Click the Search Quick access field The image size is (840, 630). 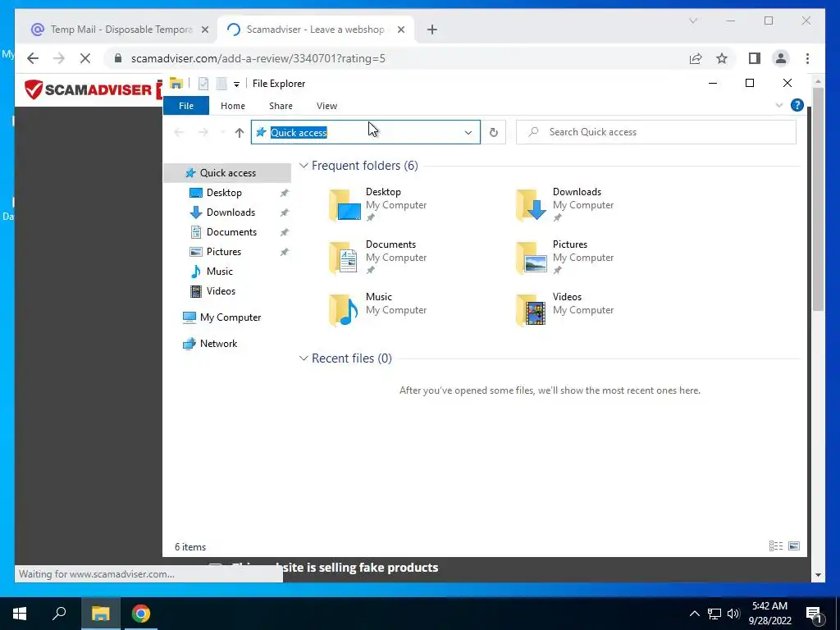(x=655, y=132)
